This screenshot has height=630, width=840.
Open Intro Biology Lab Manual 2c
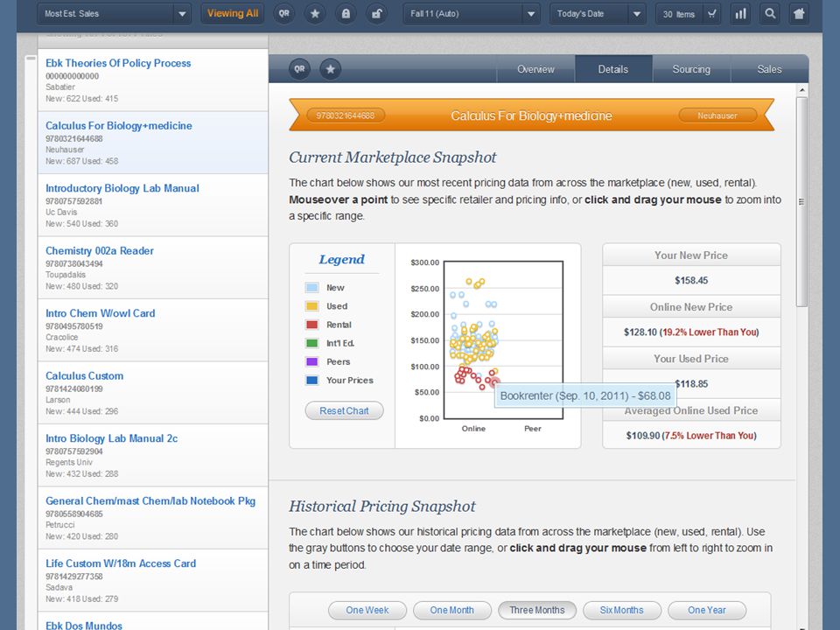point(153,455)
